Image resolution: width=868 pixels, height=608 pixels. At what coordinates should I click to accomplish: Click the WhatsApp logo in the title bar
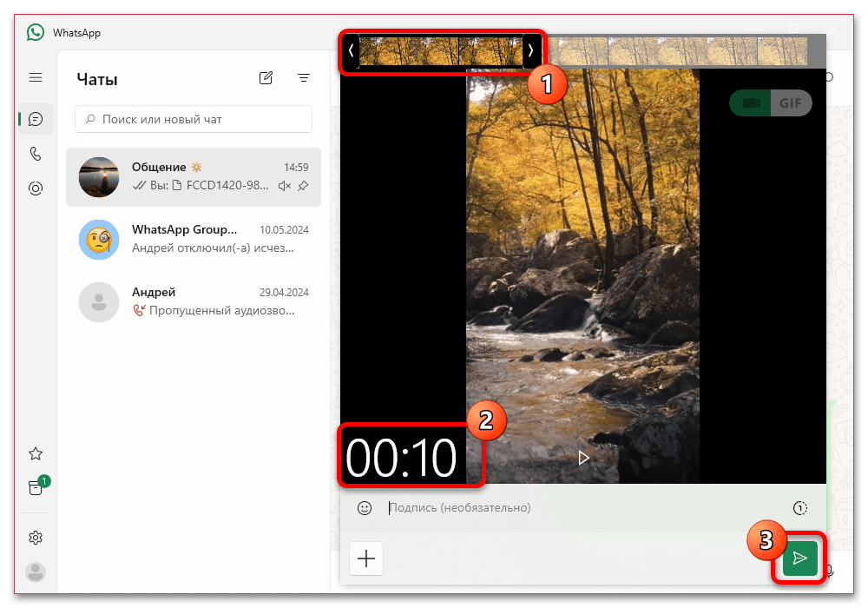[x=36, y=33]
